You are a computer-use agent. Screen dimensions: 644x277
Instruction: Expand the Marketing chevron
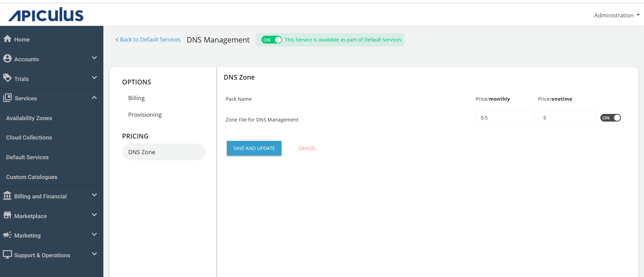tap(94, 235)
